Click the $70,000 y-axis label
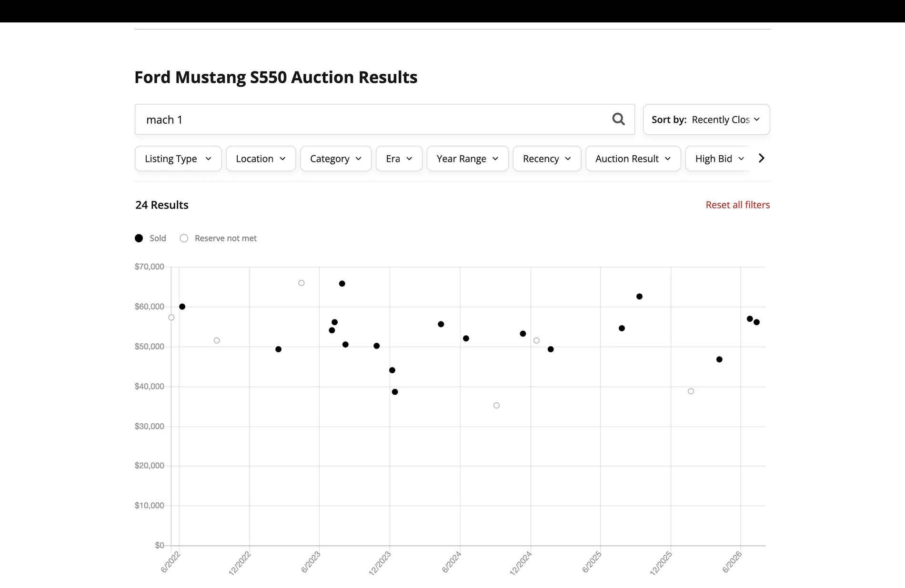905x588 pixels. [x=150, y=267]
